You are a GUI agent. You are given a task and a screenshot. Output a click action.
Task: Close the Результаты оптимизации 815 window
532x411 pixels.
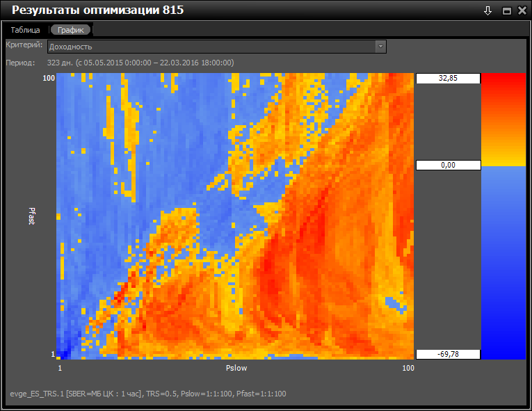point(522,11)
